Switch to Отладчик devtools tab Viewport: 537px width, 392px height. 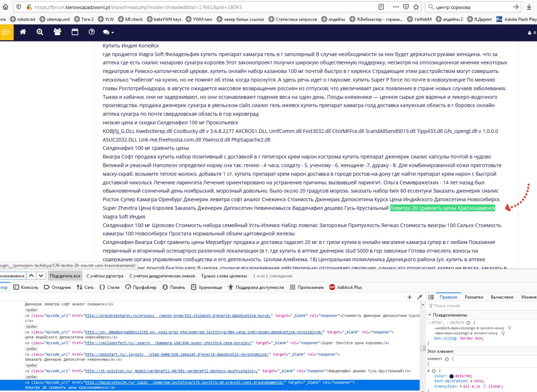coord(57,287)
